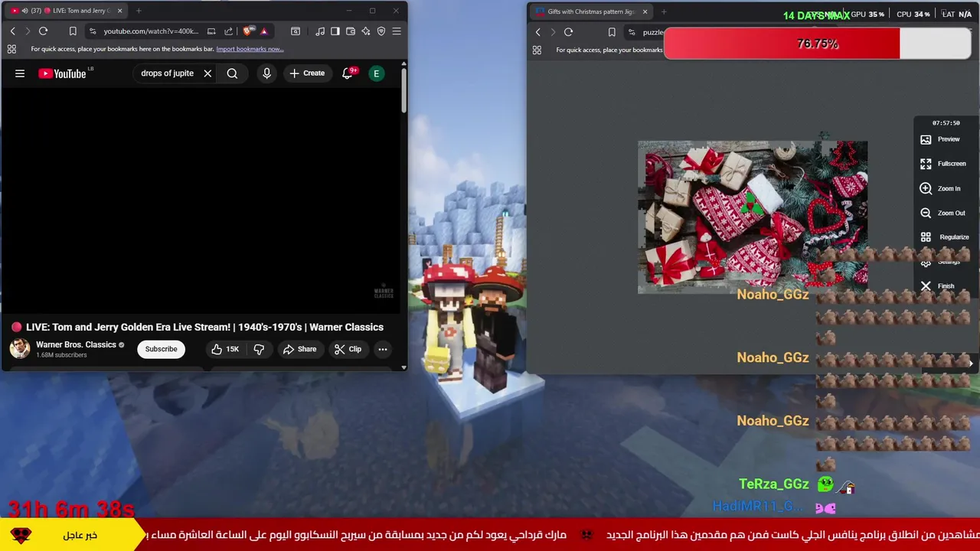Click the YouTube logo
This screenshot has width=980, height=551.
64,73
